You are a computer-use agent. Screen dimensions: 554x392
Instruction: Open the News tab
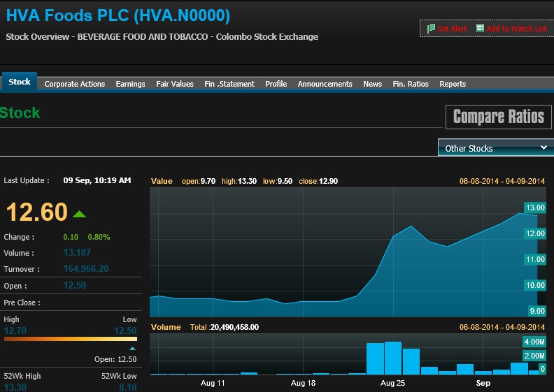point(372,84)
